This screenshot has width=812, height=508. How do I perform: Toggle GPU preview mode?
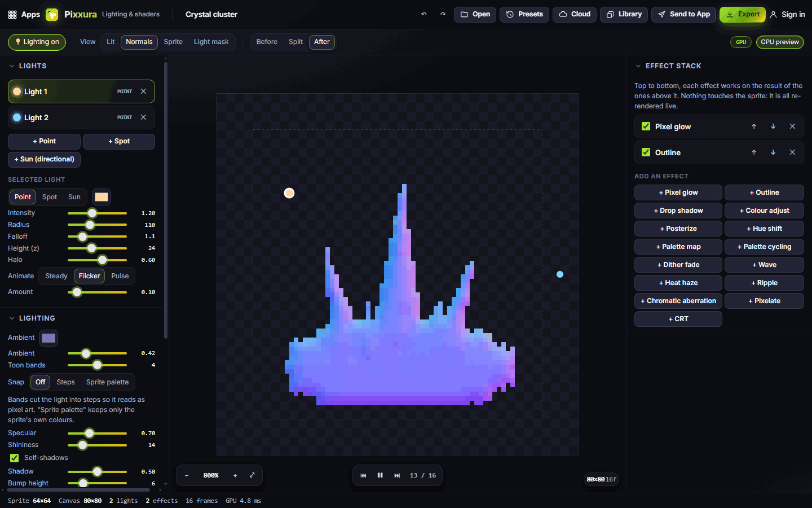pyautogui.click(x=780, y=42)
